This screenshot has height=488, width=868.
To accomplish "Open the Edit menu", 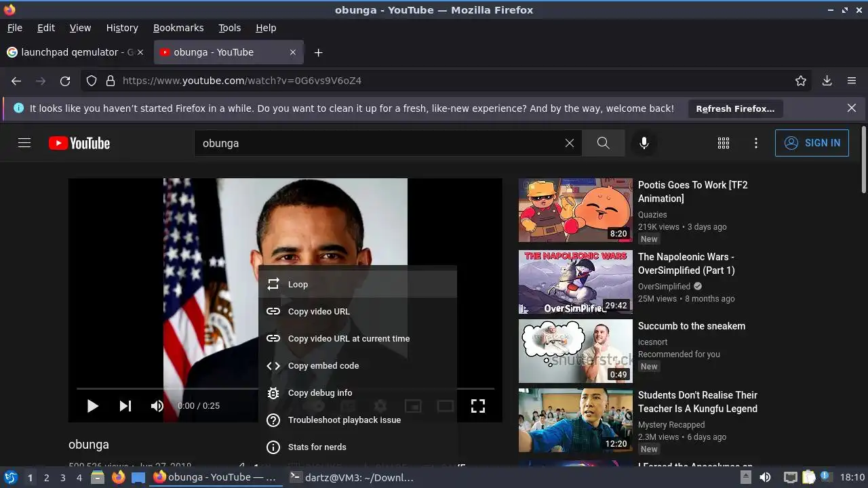I will [46, 28].
